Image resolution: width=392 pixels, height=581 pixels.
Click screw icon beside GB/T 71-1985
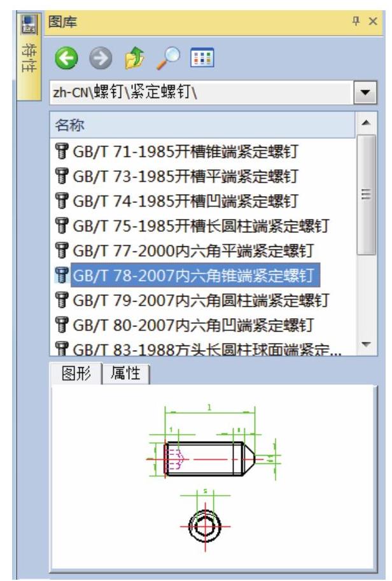pyautogui.click(x=62, y=151)
